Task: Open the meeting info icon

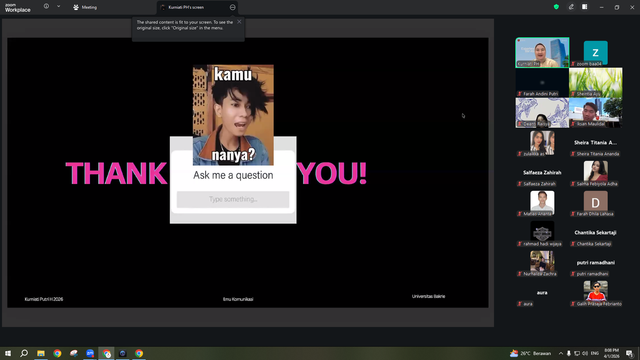Action: (x=46, y=6)
